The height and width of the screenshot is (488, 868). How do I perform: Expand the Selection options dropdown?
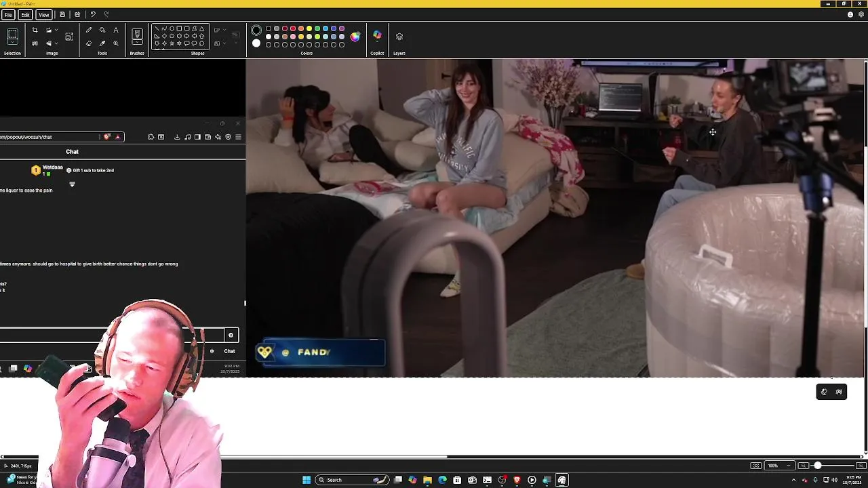click(12, 42)
